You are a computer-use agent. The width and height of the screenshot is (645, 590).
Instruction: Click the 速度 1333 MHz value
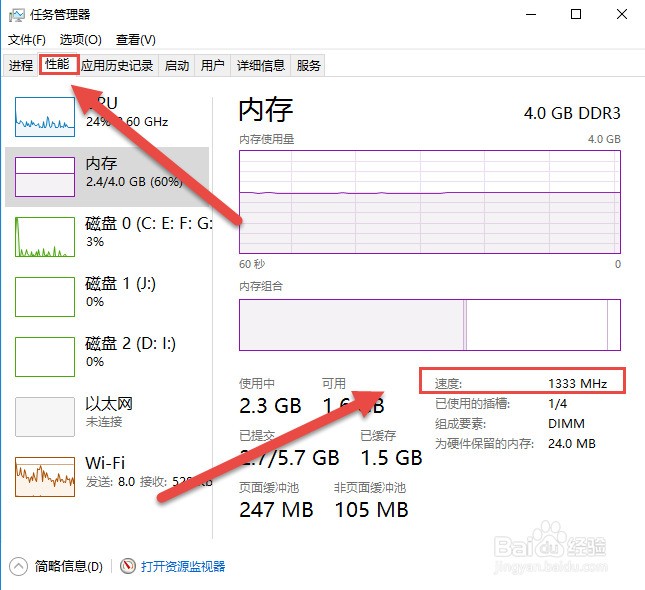pyautogui.click(x=578, y=383)
